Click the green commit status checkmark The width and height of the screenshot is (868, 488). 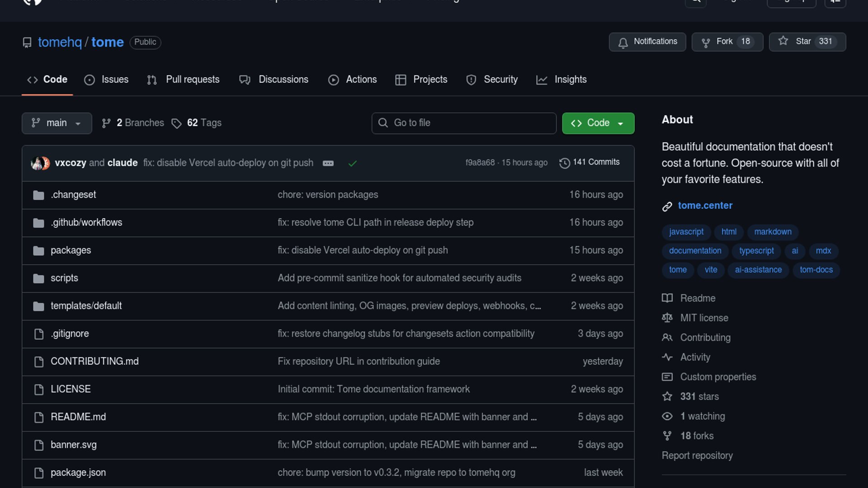point(353,163)
